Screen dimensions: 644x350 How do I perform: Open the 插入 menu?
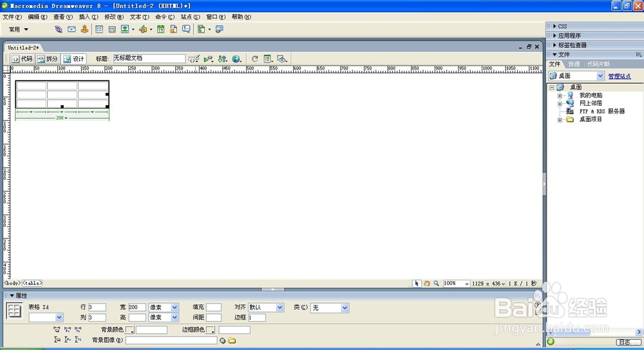[88, 17]
